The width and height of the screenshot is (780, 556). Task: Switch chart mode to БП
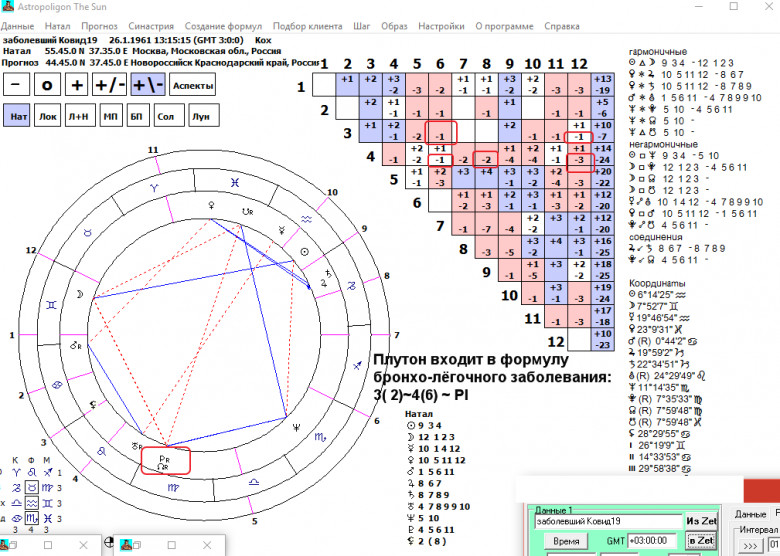coord(137,115)
